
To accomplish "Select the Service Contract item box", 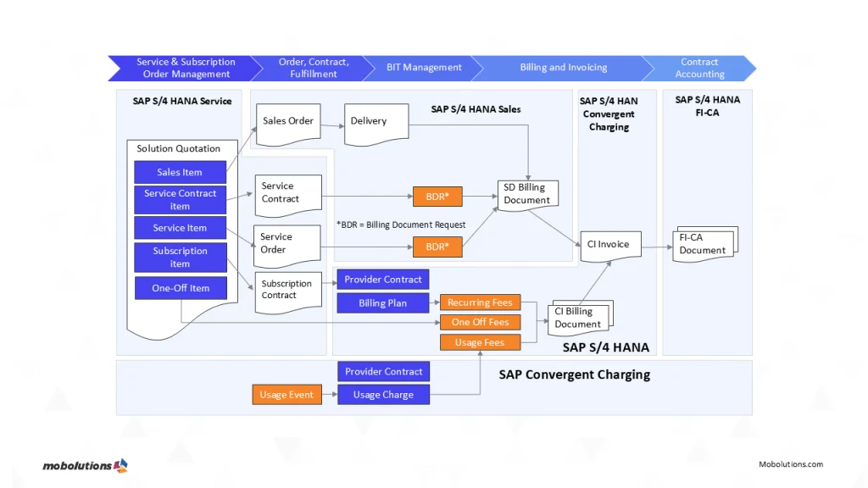I will [x=180, y=200].
